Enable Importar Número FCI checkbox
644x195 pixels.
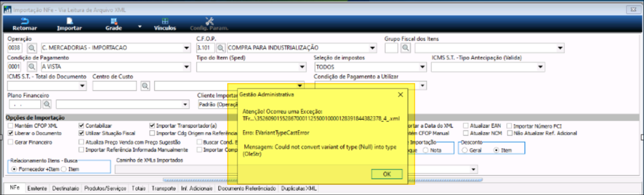click(x=509, y=126)
